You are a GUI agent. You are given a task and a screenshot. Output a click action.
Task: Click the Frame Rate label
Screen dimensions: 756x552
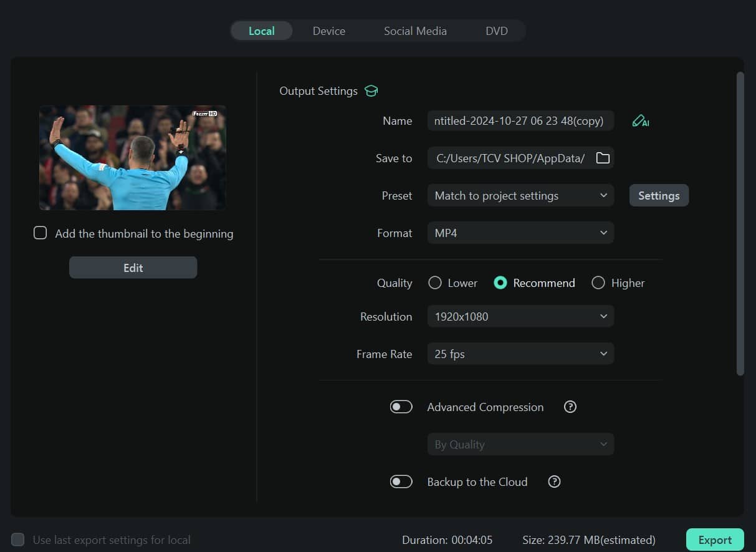(384, 354)
